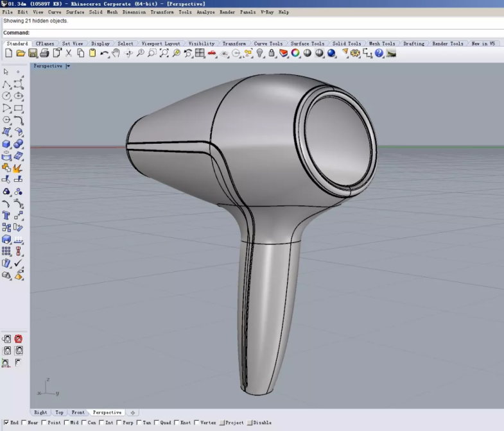The height and width of the screenshot is (431, 504).
Task: Open the Help question mark icon
Action: click(379, 53)
